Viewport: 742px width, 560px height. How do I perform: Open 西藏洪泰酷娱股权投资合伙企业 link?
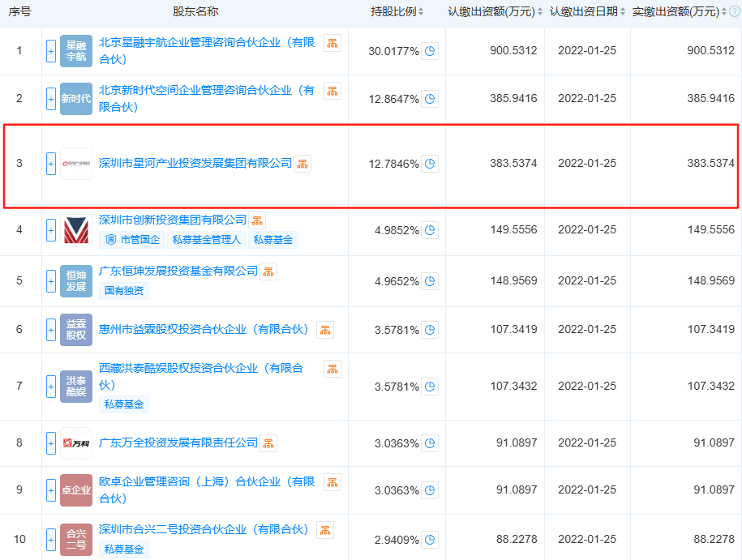201,377
